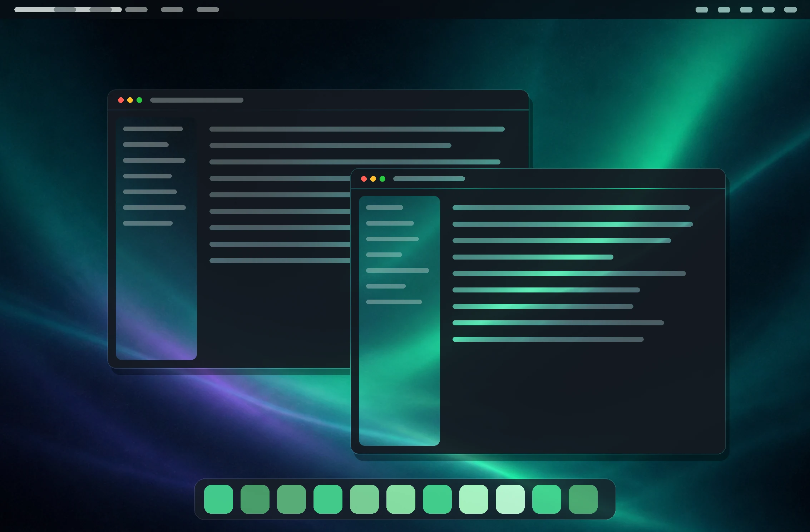The height and width of the screenshot is (532, 810).
Task: Open the palest mint dock icon, ninth from left
Action: pos(510,499)
